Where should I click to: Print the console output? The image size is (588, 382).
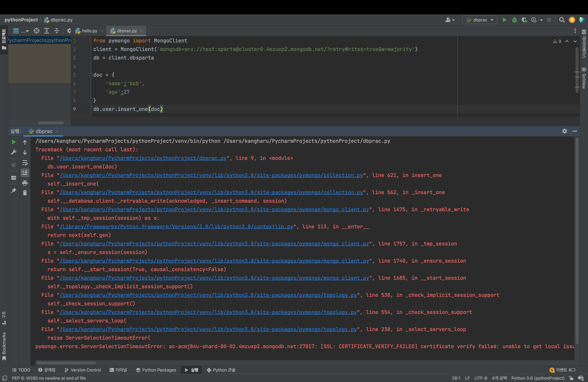[25, 183]
